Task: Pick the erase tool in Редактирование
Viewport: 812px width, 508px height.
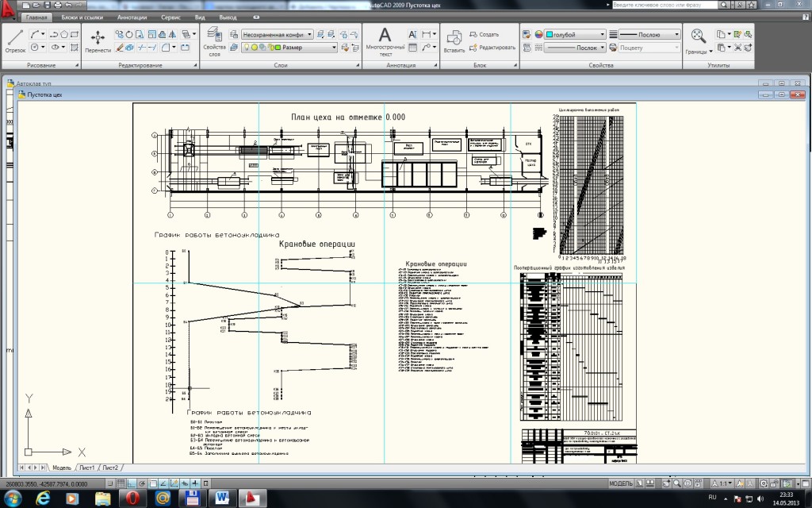Action: [x=119, y=48]
